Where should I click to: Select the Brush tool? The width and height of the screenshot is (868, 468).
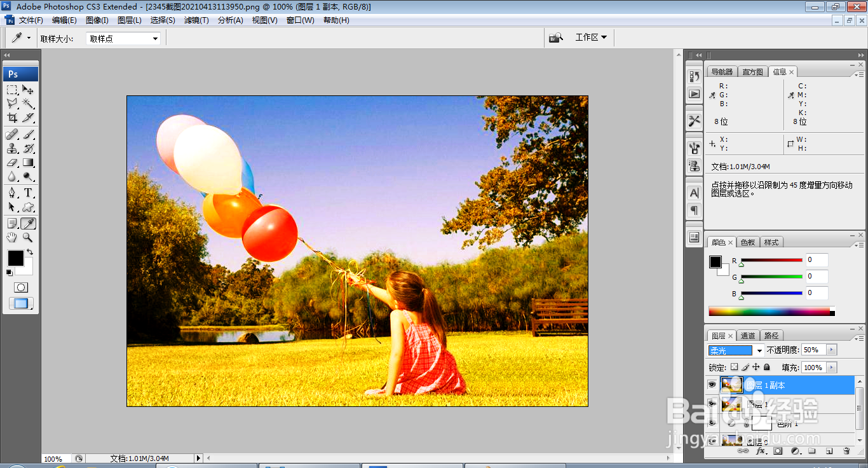point(29,134)
